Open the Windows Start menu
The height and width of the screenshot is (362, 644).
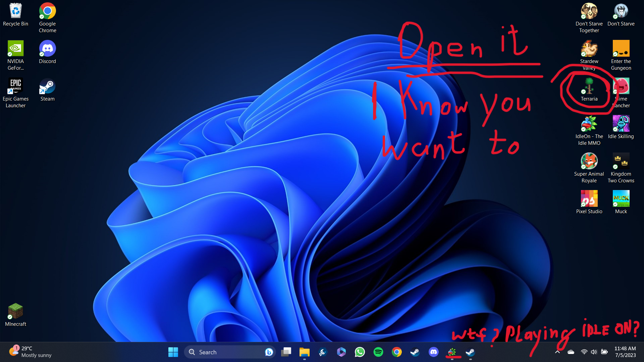point(173,352)
